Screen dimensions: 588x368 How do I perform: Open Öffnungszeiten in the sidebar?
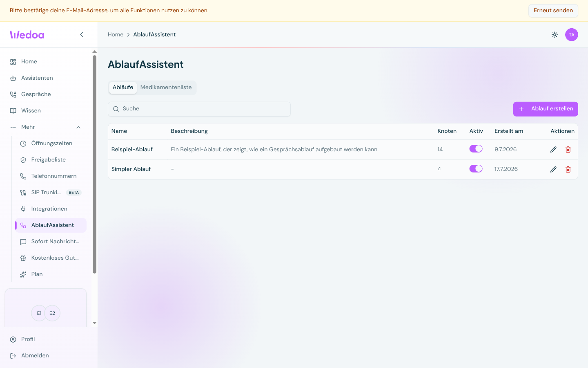51,144
